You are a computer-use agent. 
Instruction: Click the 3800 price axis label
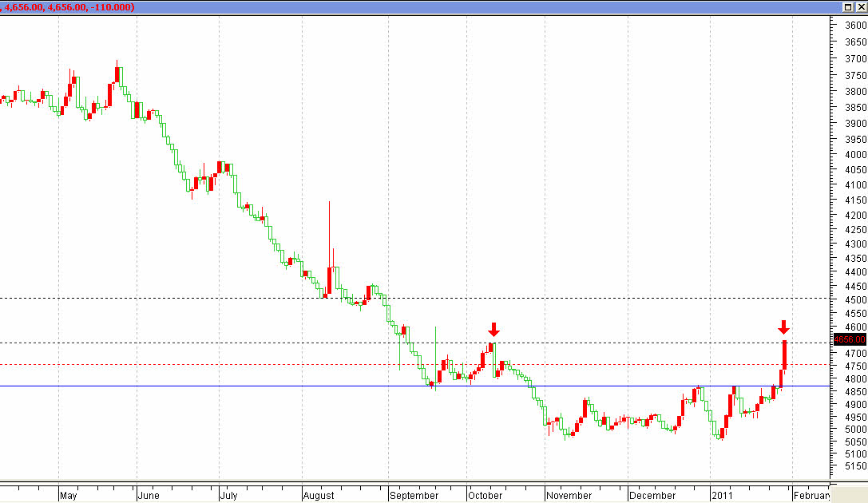click(x=856, y=91)
